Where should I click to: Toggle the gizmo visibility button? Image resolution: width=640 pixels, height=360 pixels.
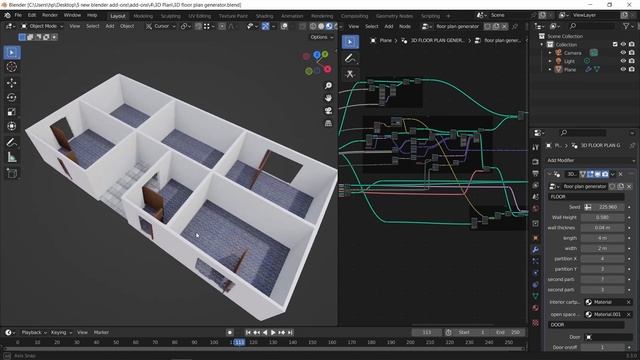point(266,26)
